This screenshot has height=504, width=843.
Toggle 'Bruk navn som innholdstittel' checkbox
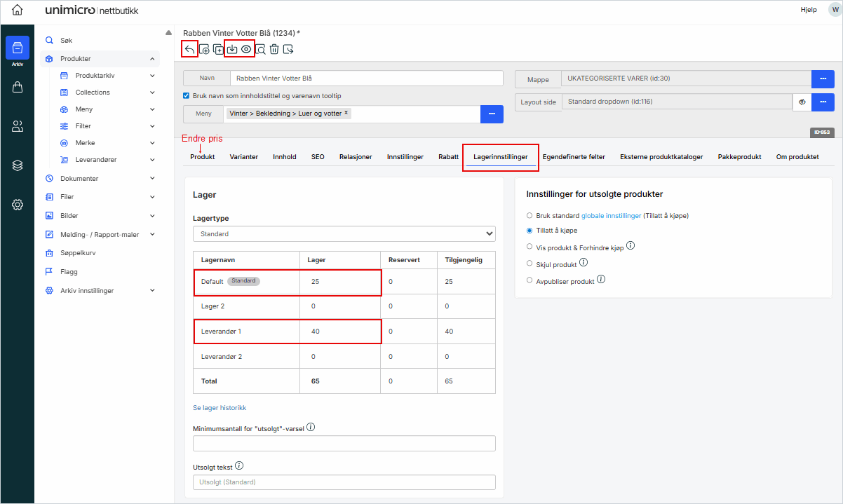187,96
